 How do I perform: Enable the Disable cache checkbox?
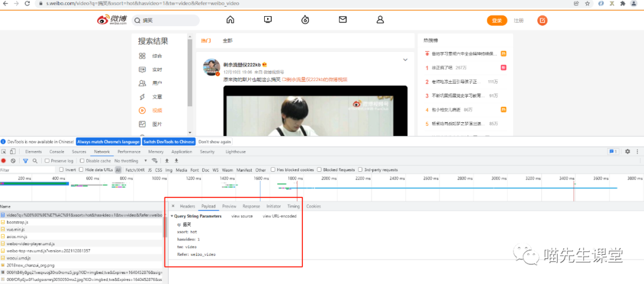82,161
